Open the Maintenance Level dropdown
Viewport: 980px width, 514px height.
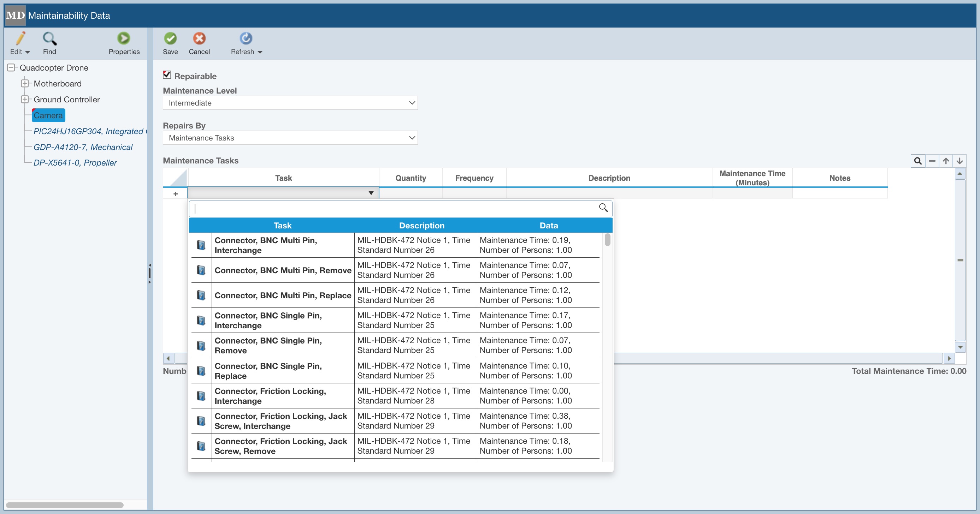point(290,103)
